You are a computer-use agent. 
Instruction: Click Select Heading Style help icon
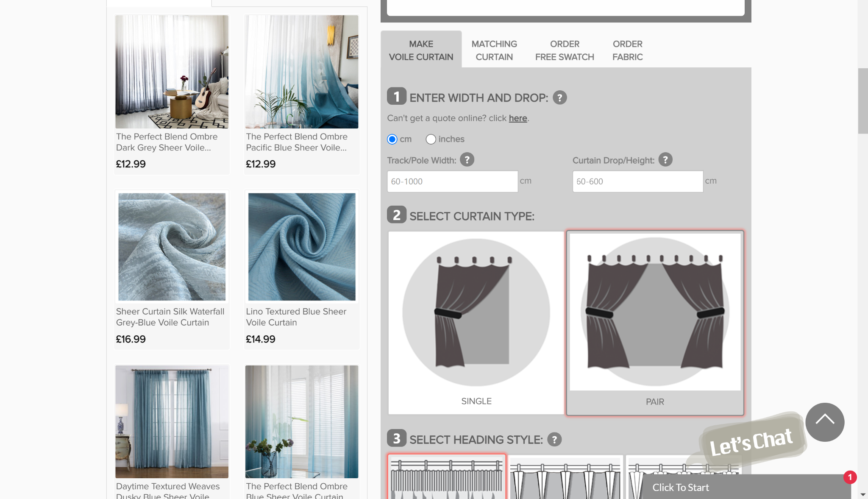pyautogui.click(x=554, y=440)
